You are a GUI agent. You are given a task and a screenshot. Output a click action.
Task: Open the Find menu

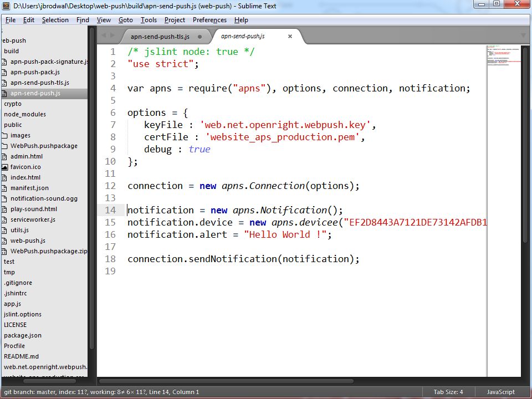pos(83,20)
